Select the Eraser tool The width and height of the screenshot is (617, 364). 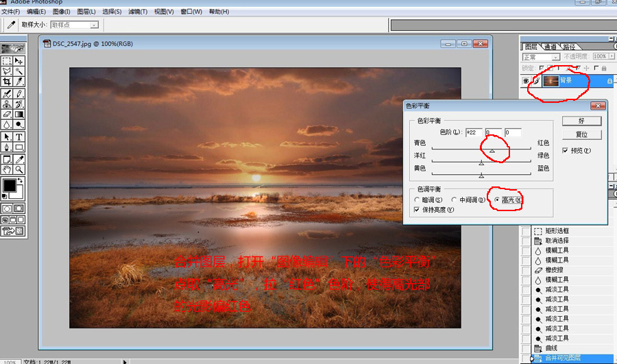(7, 114)
